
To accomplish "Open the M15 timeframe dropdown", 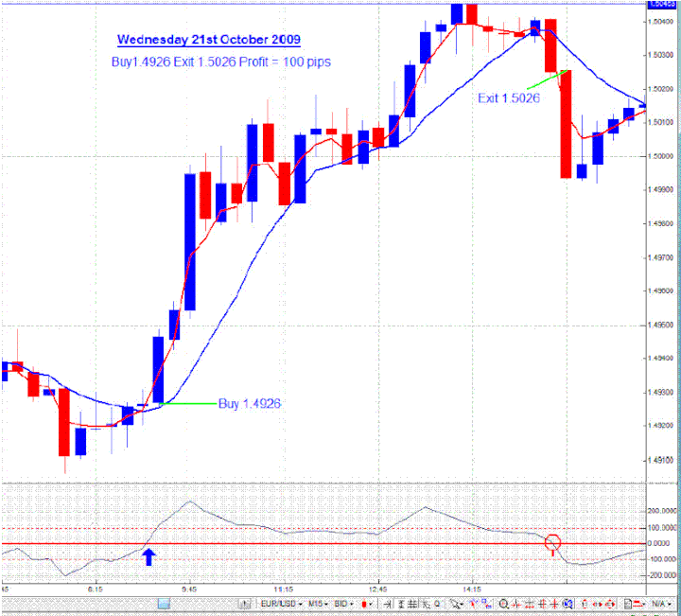I will [318, 604].
